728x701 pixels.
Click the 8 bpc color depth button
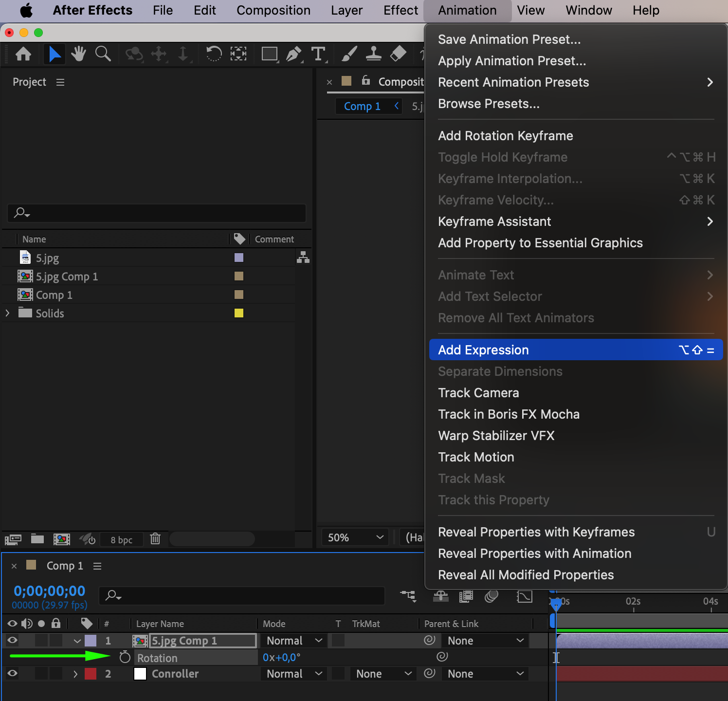click(121, 539)
